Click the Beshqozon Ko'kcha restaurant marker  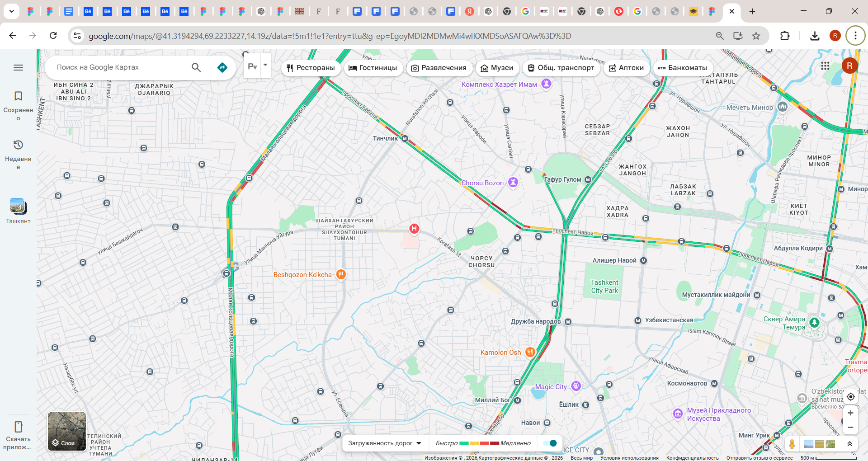click(x=341, y=274)
